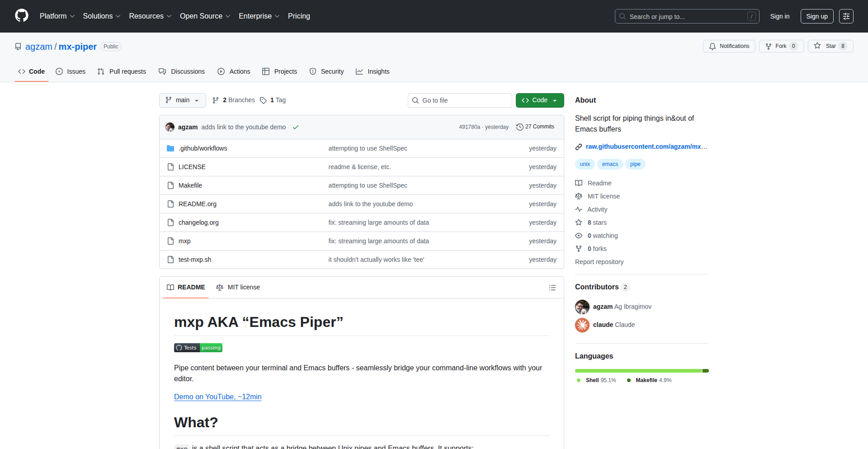Image resolution: width=868 pixels, height=449 pixels.
Task: Switch to the Issues tab
Action: 71,71
